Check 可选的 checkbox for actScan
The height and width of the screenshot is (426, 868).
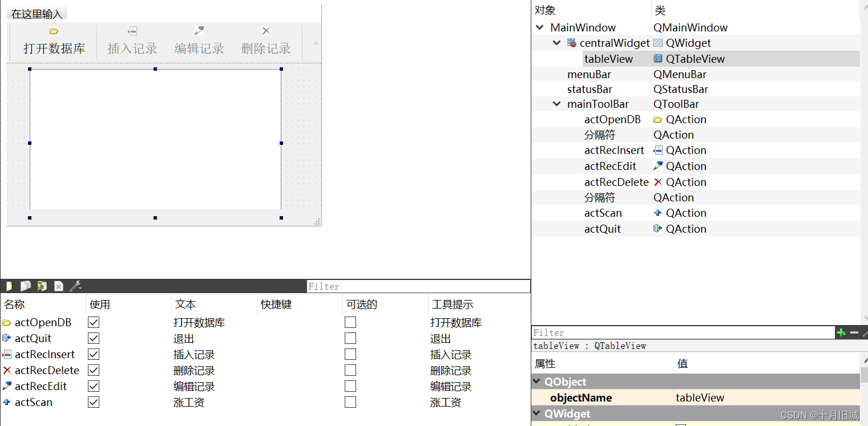(350, 402)
